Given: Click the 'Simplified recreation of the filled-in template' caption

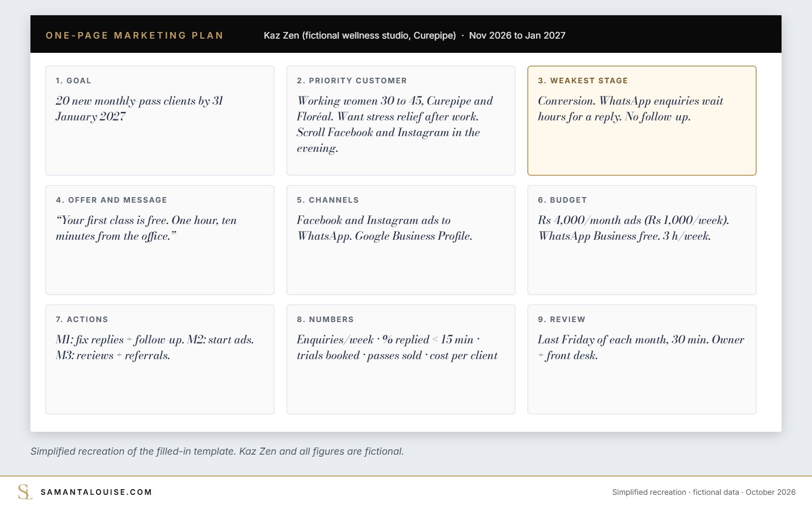Looking at the screenshot, I should tap(217, 451).
